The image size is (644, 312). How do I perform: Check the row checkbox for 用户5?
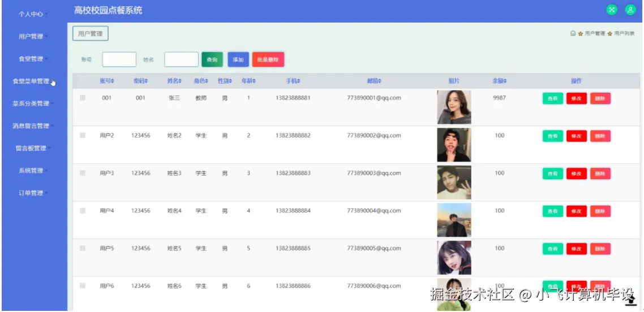(83, 248)
